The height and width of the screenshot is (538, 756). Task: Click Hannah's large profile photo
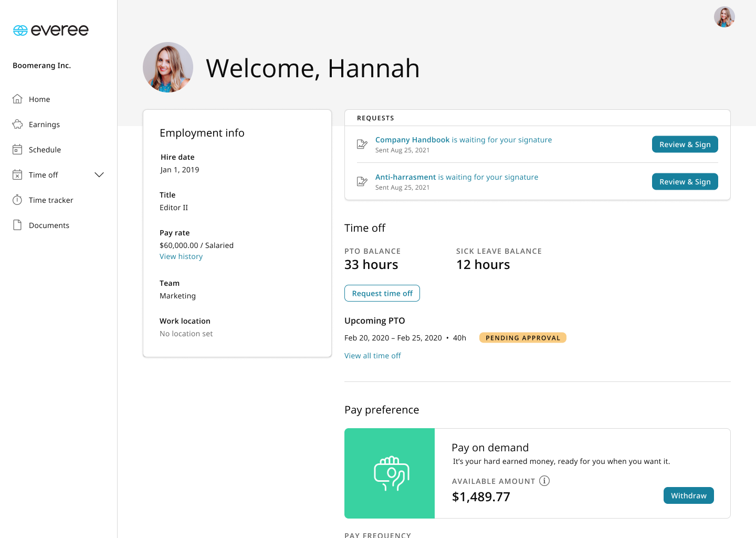click(168, 67)
